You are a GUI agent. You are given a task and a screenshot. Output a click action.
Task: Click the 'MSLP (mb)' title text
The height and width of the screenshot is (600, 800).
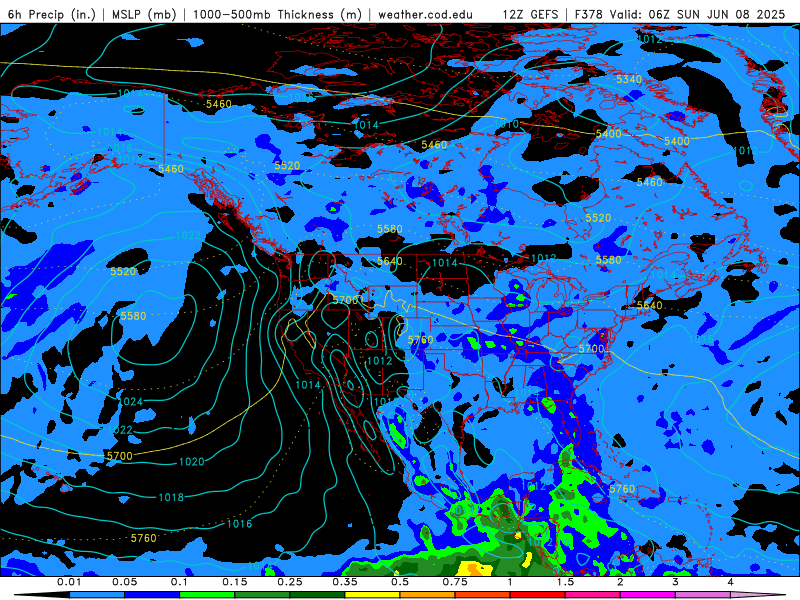144,14
